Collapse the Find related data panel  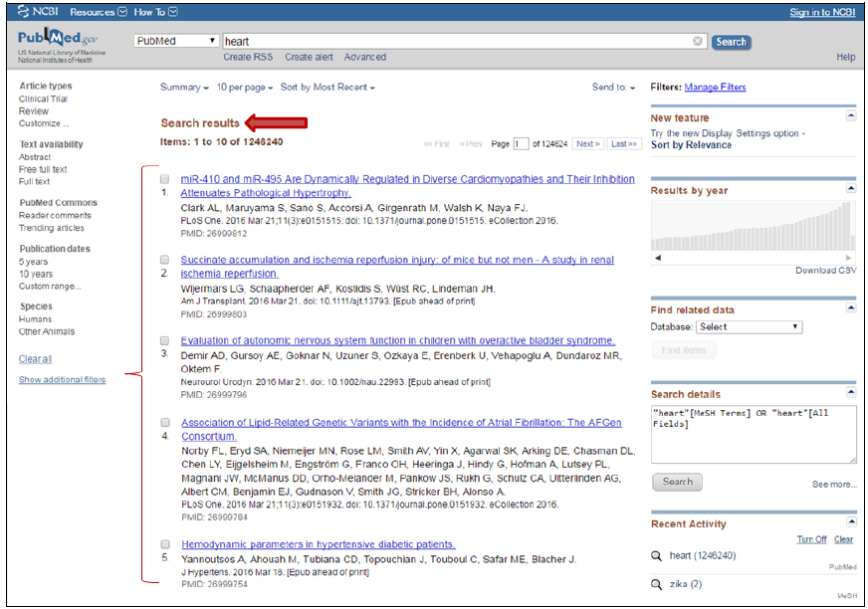(851, 309)
